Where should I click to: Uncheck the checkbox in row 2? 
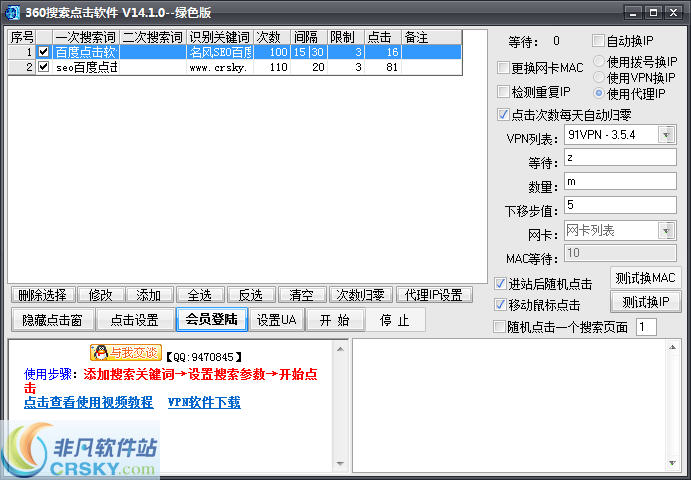(x=43, y=67)
